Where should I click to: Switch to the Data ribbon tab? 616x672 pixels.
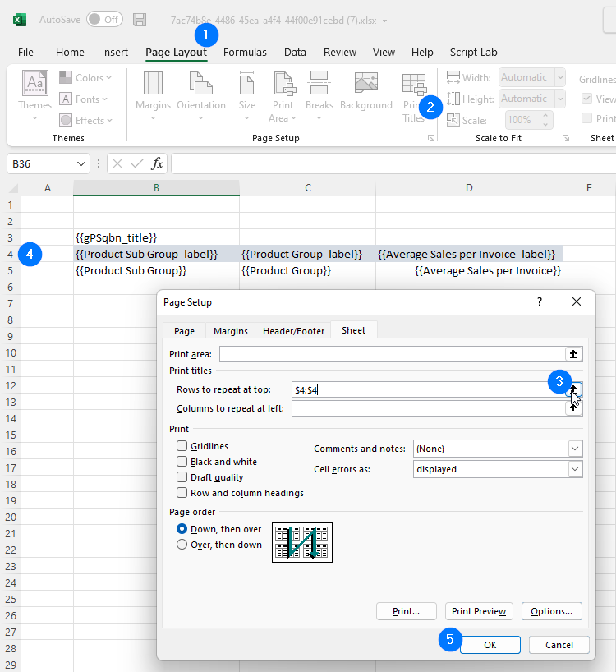tap(295, 53)
